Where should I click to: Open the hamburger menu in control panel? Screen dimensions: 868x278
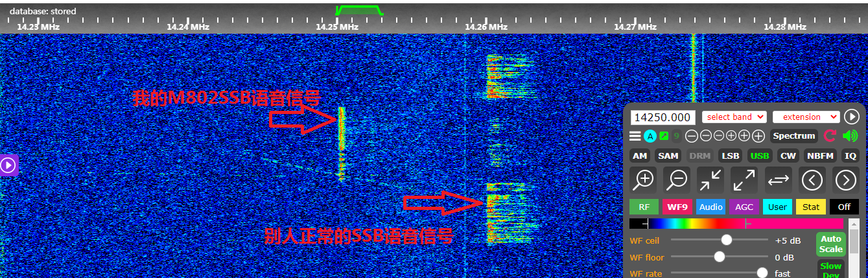tap(635, 136)
